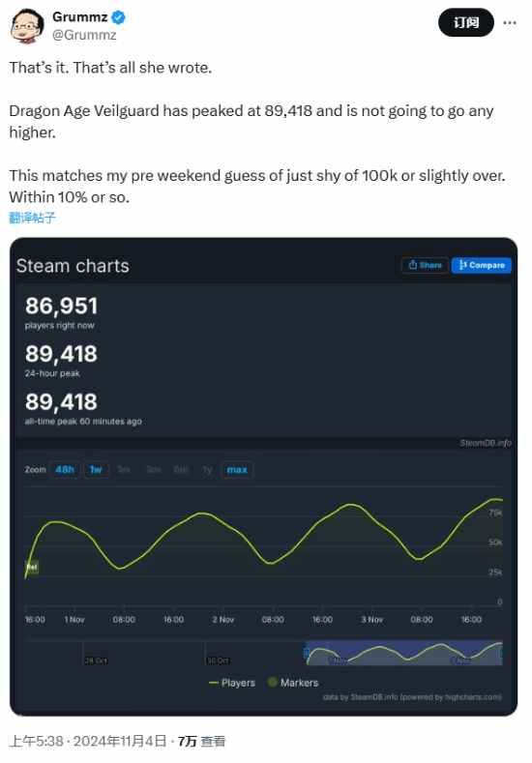The image size is (532, 763).
Task: Select the max zoom option
Action: (x=237, y=470)
